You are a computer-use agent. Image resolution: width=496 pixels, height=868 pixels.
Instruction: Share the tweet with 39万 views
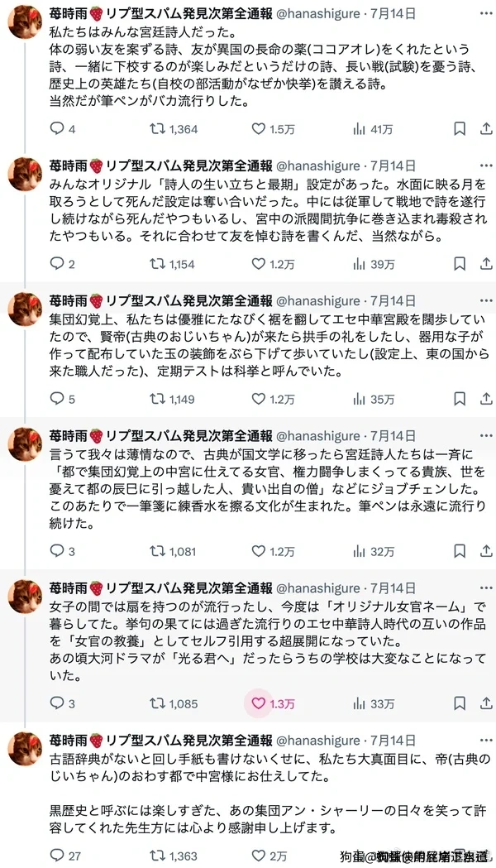pyautogui.click(x=487, y=264)
